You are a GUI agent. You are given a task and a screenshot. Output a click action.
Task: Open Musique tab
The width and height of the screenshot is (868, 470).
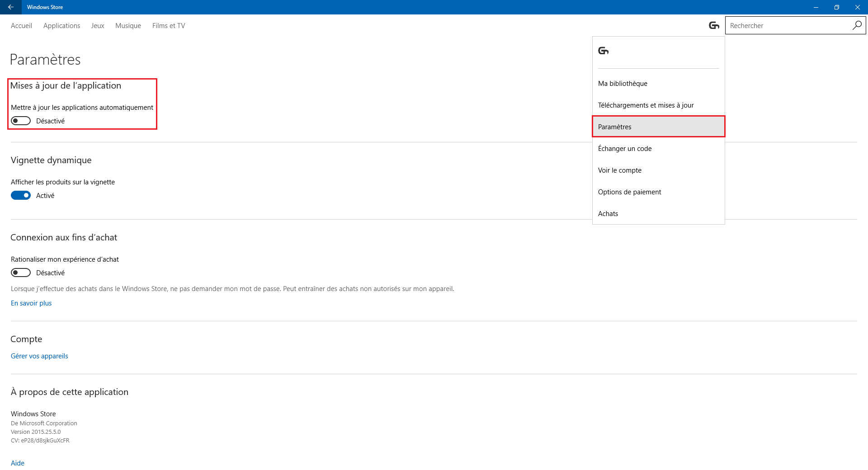tap(128, 26)
